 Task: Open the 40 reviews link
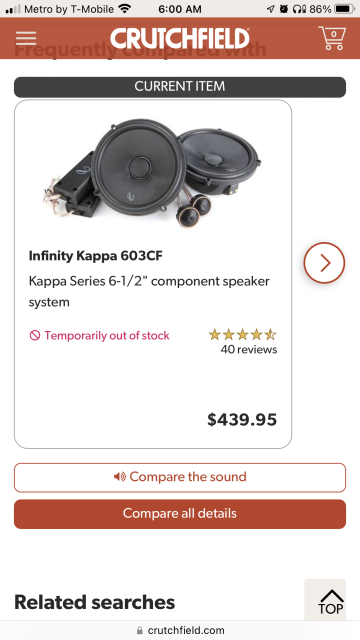[x=249, y=349]
